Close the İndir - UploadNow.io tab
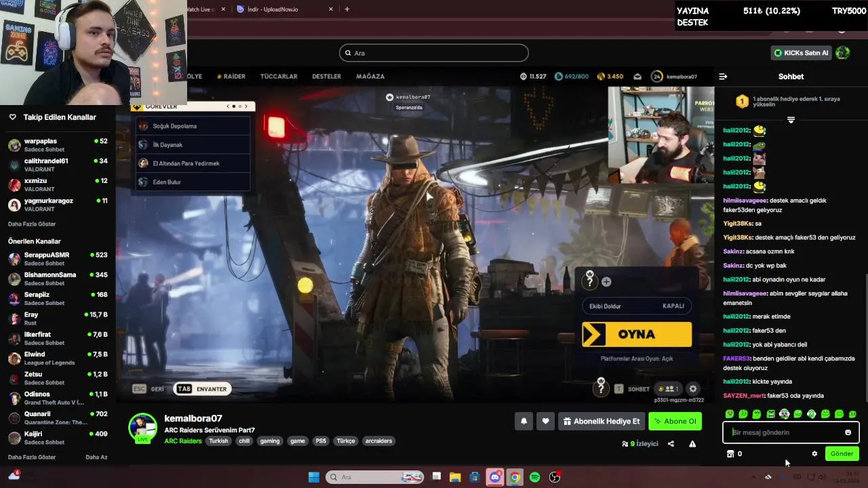 [331, 9]
